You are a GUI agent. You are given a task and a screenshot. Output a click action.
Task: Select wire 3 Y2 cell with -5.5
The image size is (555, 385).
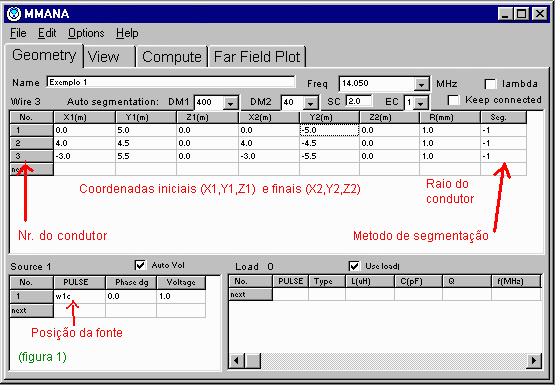coord(330,156)
